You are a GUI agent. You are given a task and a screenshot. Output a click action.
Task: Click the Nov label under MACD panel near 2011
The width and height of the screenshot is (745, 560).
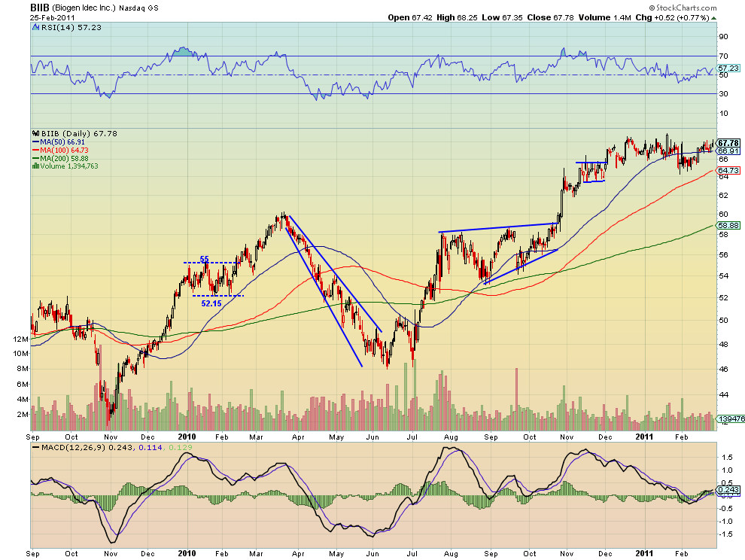tap(567, 554)
